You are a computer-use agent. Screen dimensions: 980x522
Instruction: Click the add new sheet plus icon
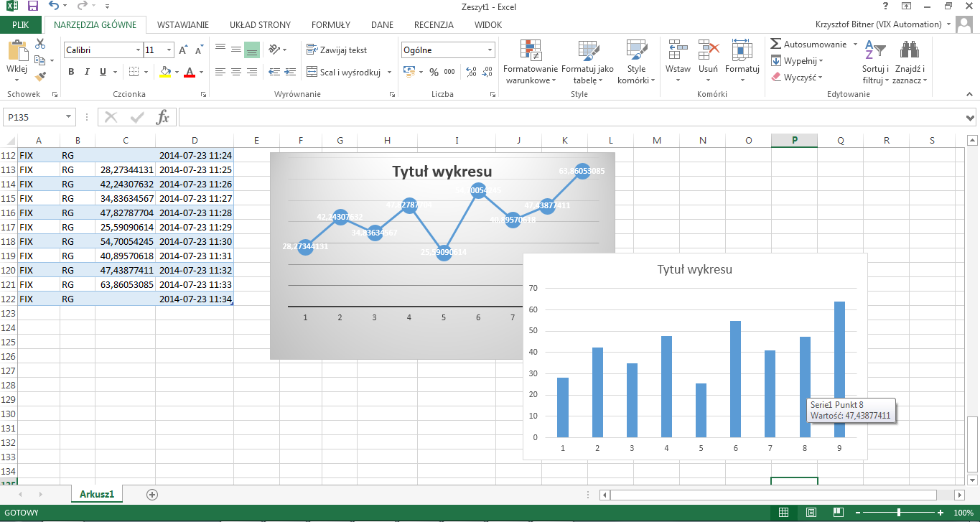pos(151,494)
